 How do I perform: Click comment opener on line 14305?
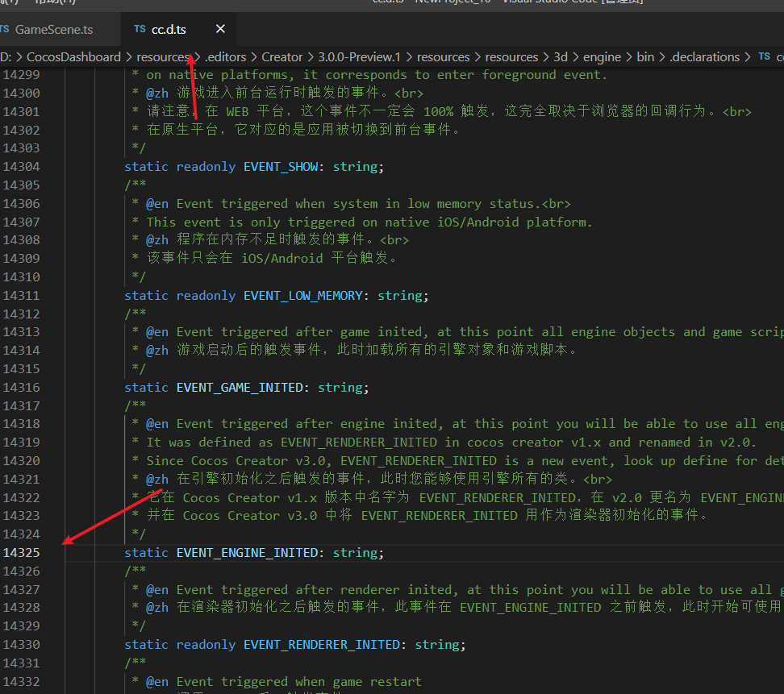point(136,185)
